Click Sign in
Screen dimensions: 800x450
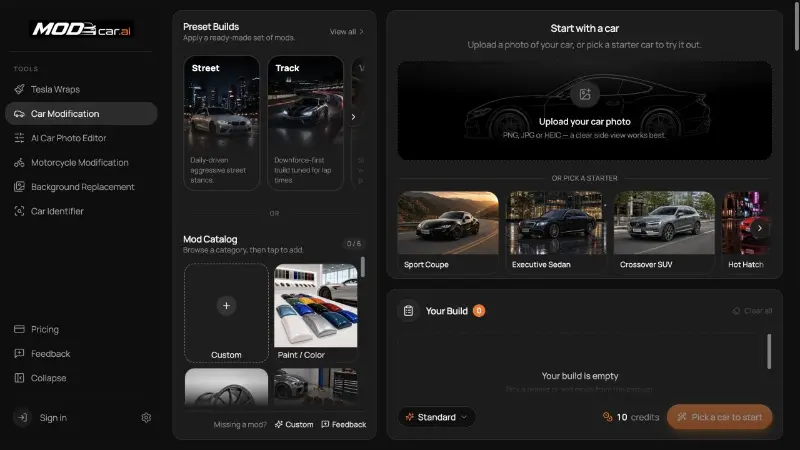53,418
